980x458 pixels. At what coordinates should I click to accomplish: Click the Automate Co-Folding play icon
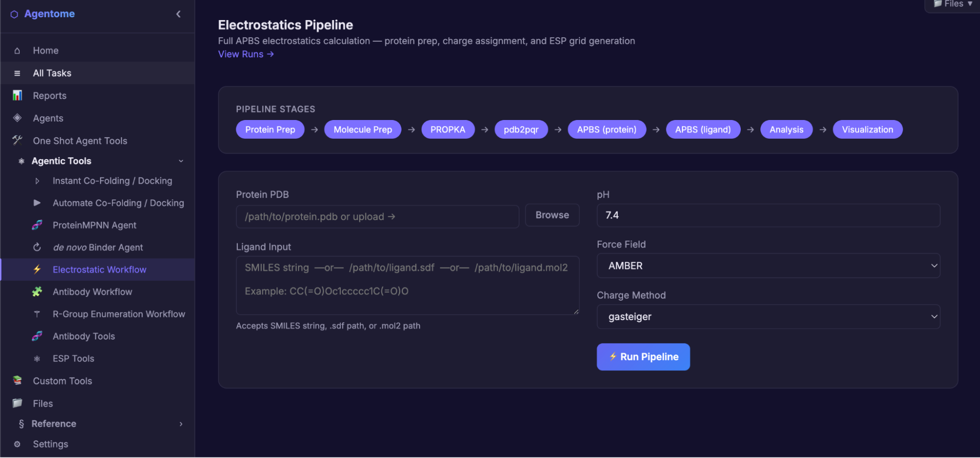tap(37, 203)
